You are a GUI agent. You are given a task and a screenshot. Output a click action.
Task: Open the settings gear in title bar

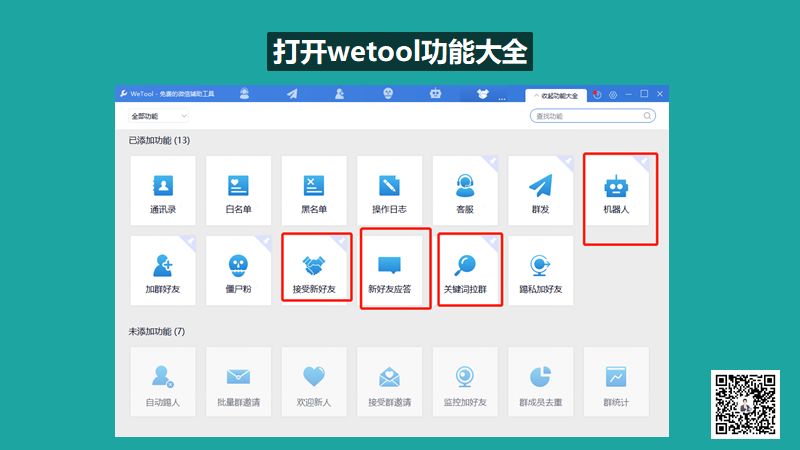point(613,94)
